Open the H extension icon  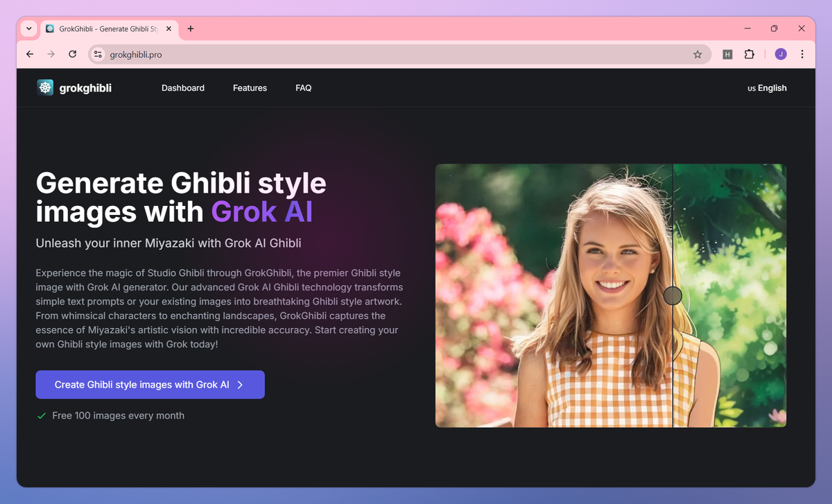pos(727,54)
